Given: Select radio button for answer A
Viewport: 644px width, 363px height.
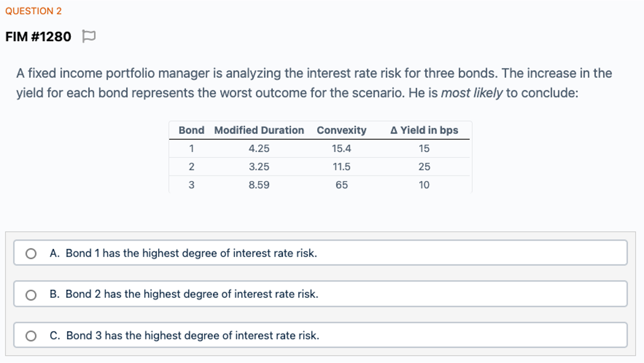Looking at the screenshot, I should (x=31, y=253).
